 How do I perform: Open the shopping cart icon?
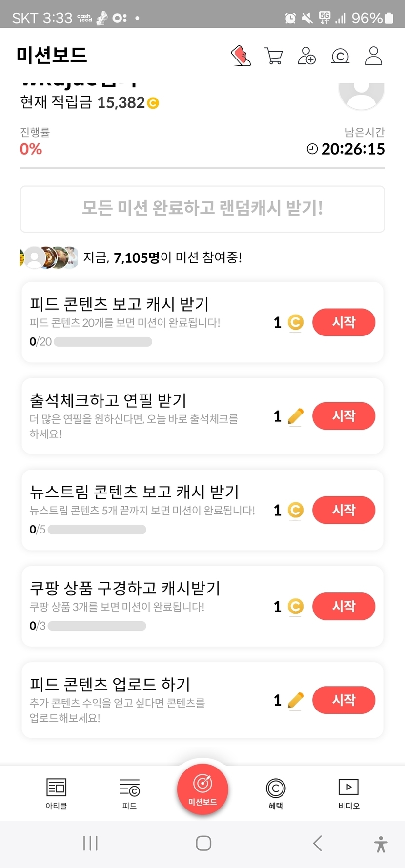tap(274, 56)
